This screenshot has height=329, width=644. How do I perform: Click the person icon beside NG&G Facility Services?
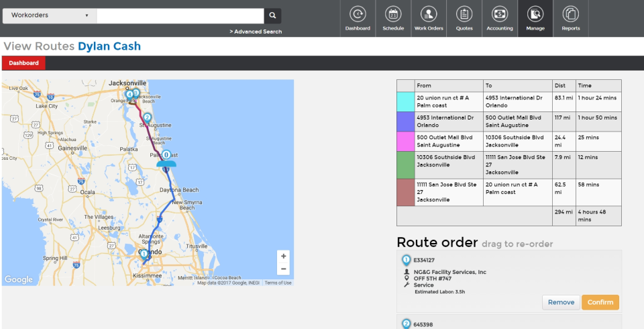407,272
